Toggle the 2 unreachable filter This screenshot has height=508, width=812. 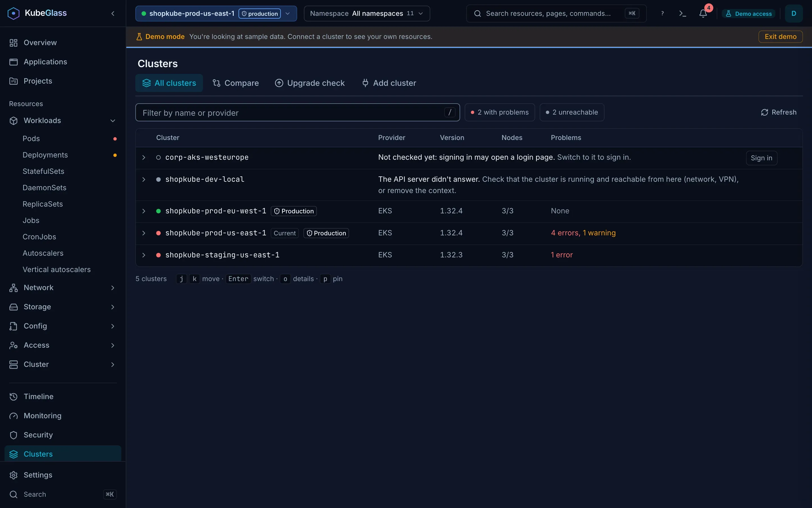(572, 112)
